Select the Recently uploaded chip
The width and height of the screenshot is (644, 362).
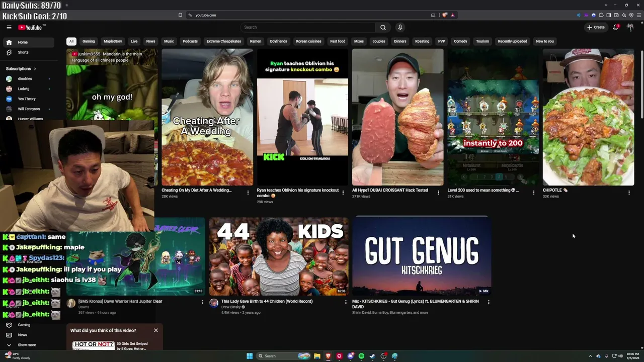512,41
